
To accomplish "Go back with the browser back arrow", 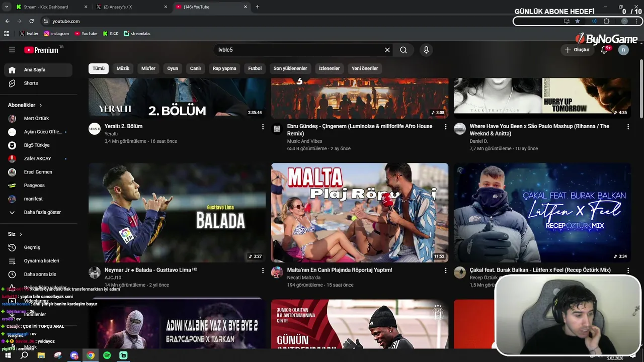I will coord(7,21).
